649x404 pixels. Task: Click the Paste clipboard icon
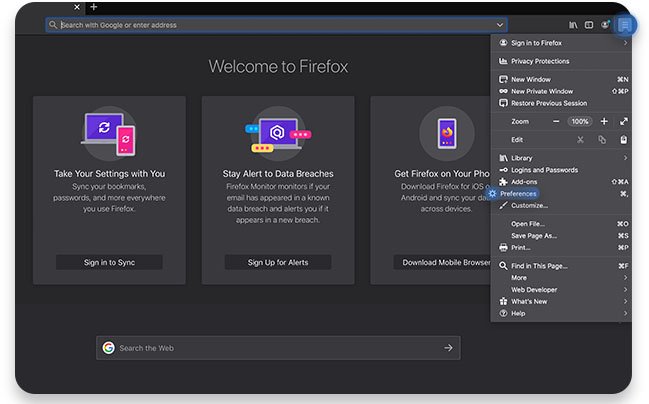pyautogui.click(x=623, y=140)
